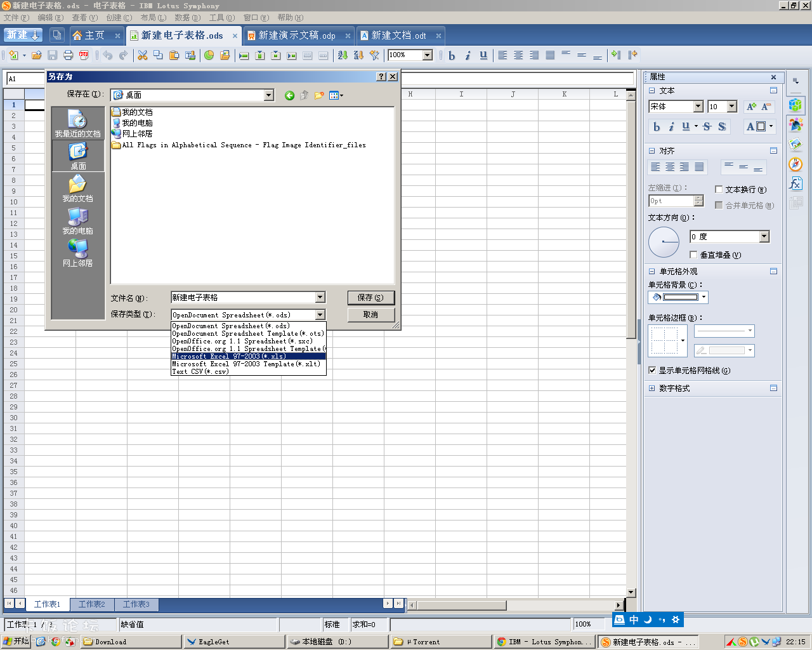
Task: Open the 保存在 location dropdown
Action: 269,95
